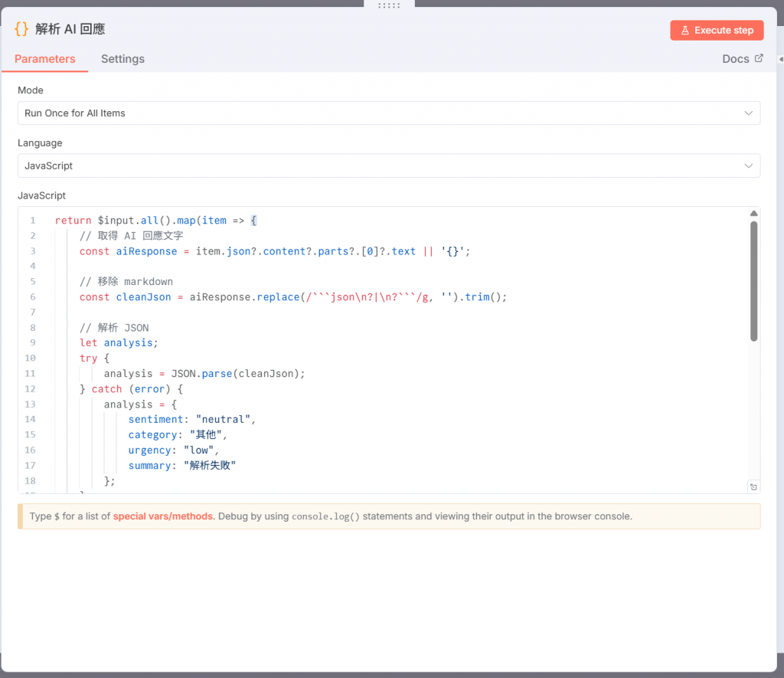Click the Execute step button
Screen dimensions: 784x678
point(717,31)
